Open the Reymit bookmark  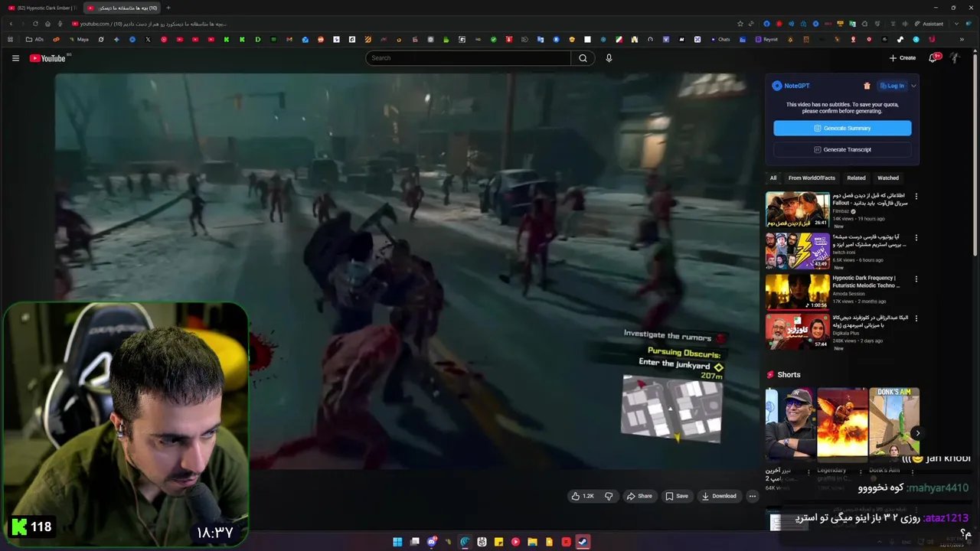click(766, 39)
